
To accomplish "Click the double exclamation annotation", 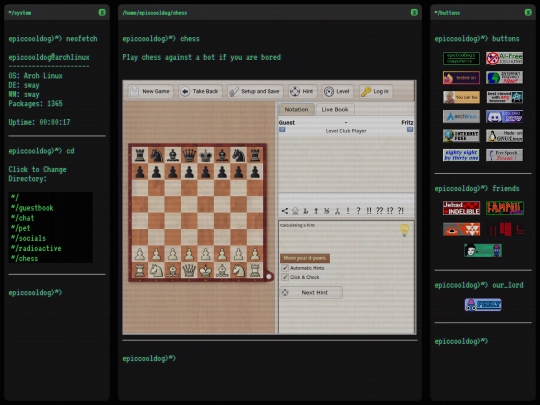I will tap(369, 210).
